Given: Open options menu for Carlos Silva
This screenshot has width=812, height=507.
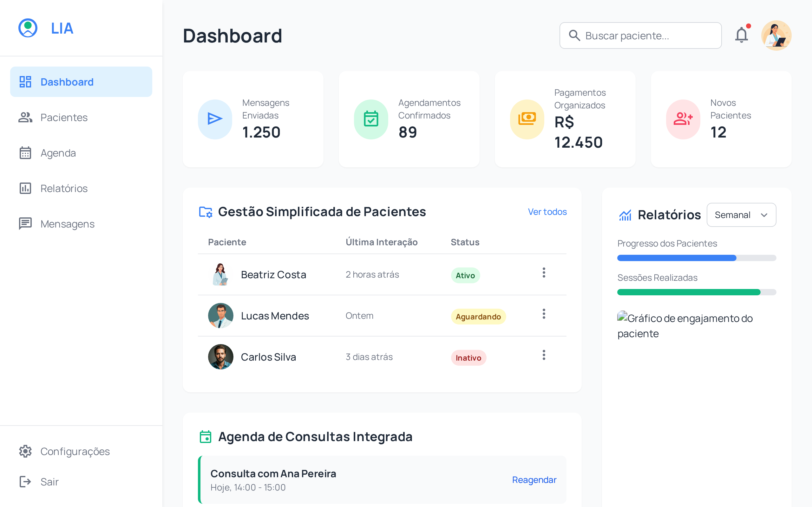Looking at the screenshot, I should pos(544,356).
